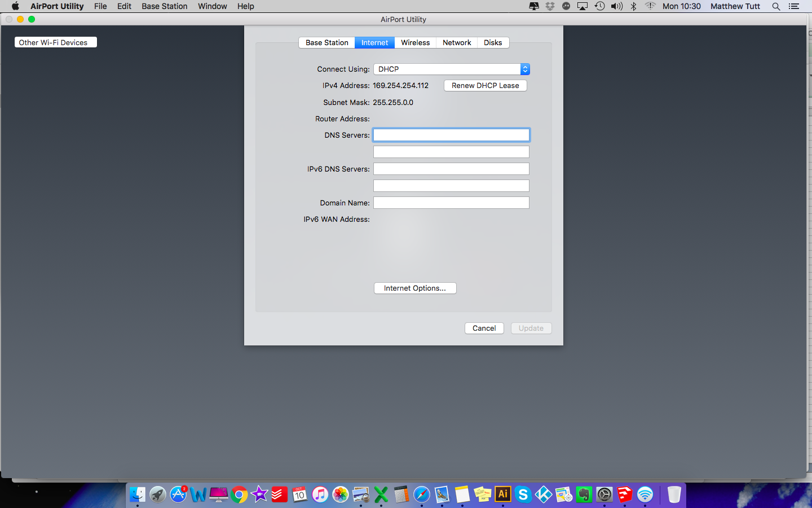Launch Adobe Illustrator from the Dock
The width and height of the screenshot is (812, 508).
click(x=503, y=495)
